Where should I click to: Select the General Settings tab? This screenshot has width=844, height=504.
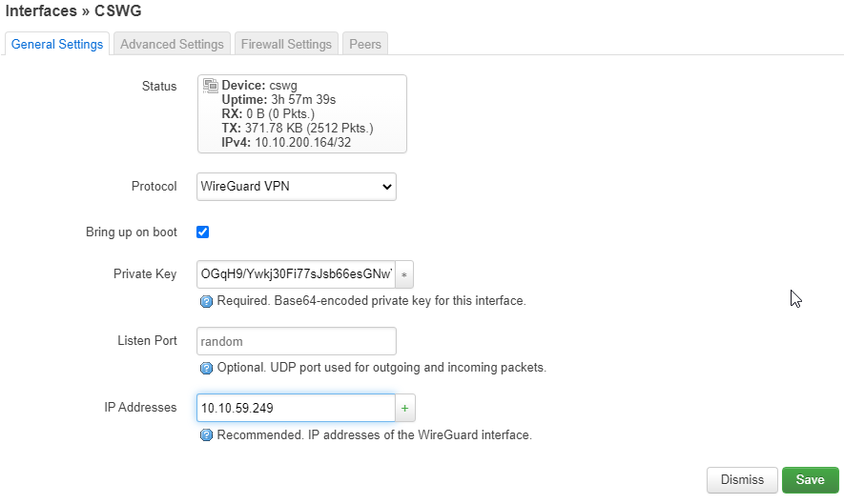tap(57, 44)
